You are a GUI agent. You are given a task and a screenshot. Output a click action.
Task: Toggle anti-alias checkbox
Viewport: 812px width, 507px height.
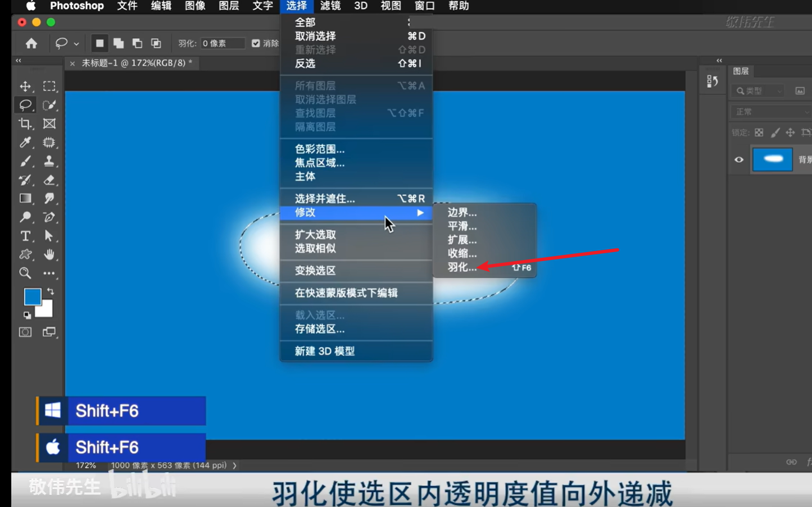click(256, 43)
